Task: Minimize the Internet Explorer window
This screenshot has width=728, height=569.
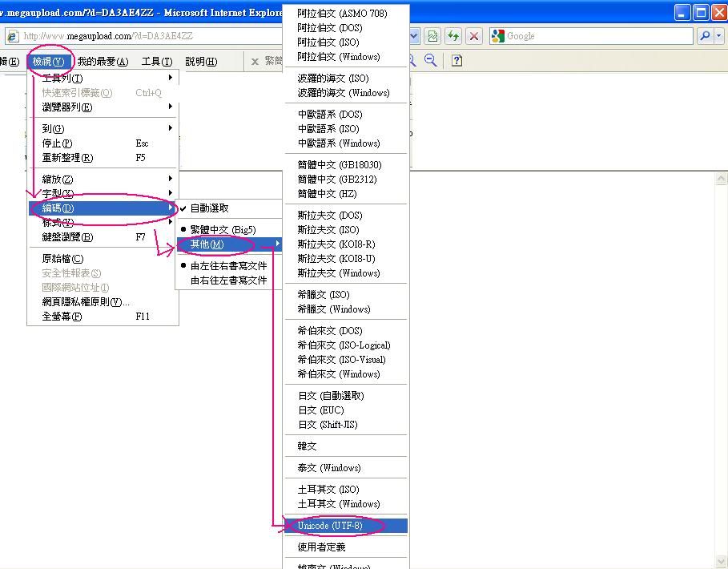Action: (682, 13)
